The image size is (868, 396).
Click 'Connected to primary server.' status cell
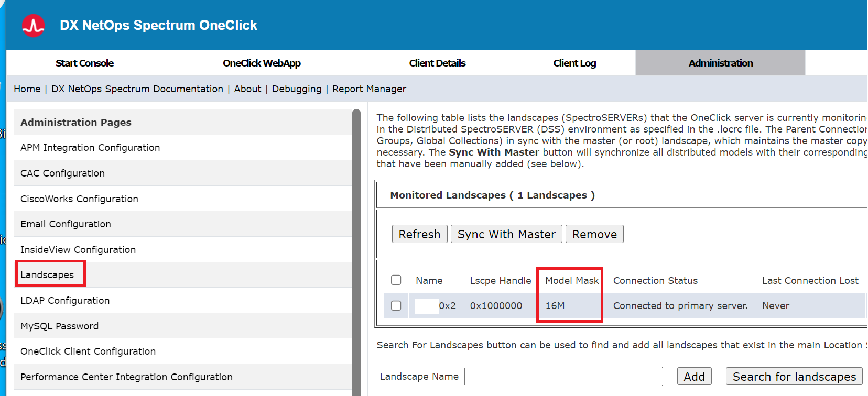[x=680, y=306]
